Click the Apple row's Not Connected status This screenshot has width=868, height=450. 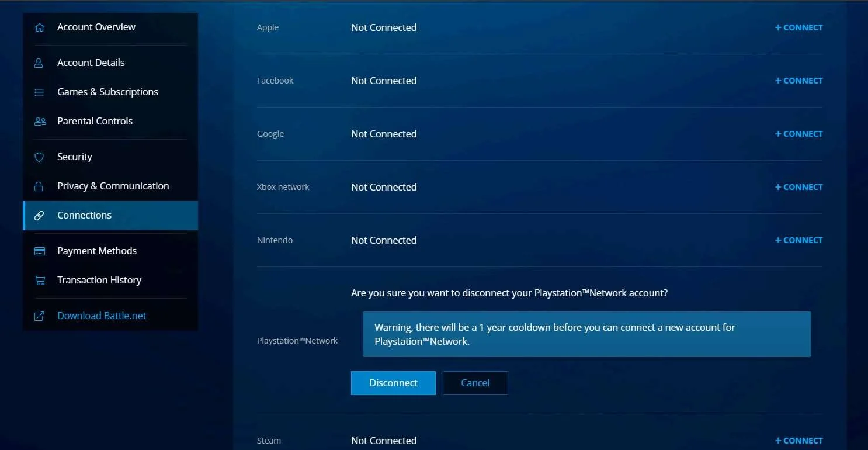pyautogui.click(x=384, y=27)
